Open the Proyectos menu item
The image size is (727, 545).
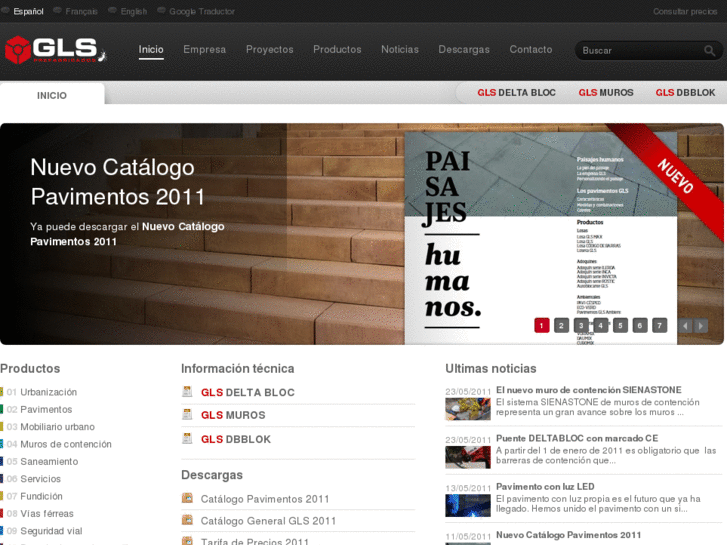point(270,50)
